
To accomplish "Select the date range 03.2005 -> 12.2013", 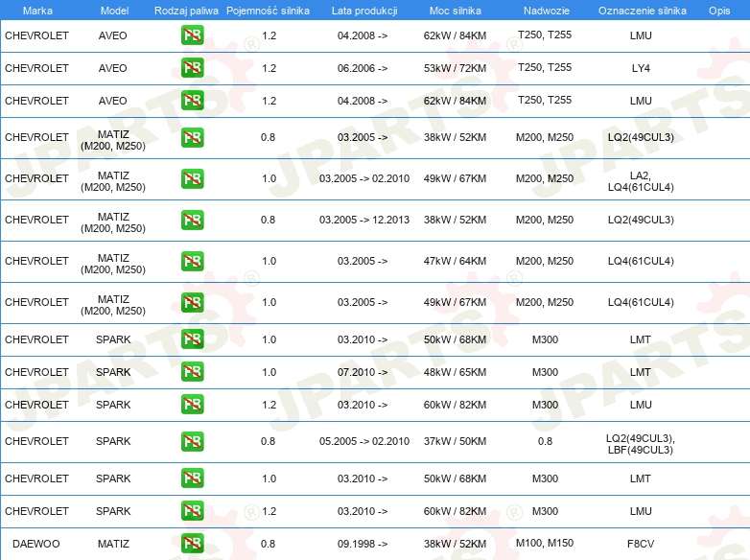I will pyautogui.click(x=364, y=220).
